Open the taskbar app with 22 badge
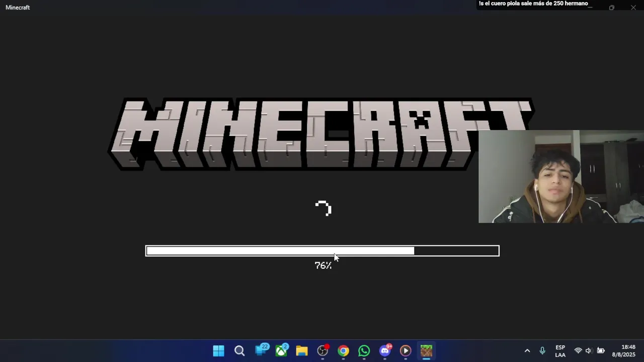This screenshot has height=362, width=644. [x=262, y=350]
